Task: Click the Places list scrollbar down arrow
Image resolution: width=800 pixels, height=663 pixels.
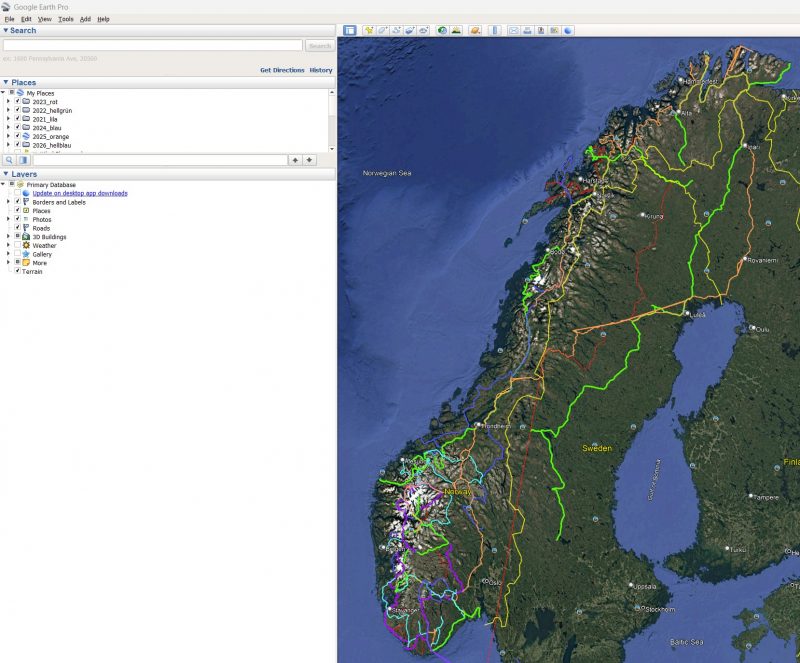Action: tap(332, 149)
